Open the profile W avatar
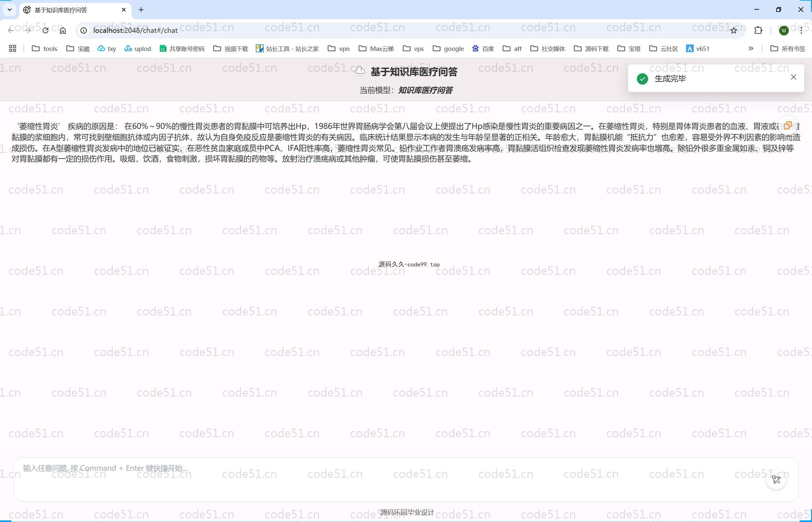This screenshot has height=522, width=812. [784, 31]
